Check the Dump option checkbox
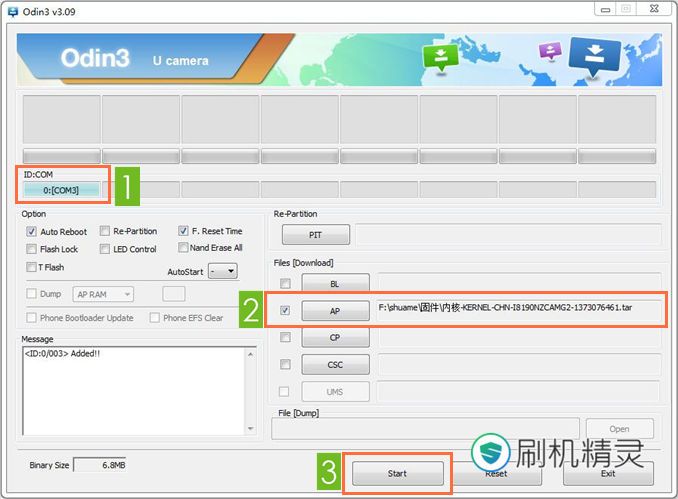This screenshot has width=678, height=499. coord(31,294)
